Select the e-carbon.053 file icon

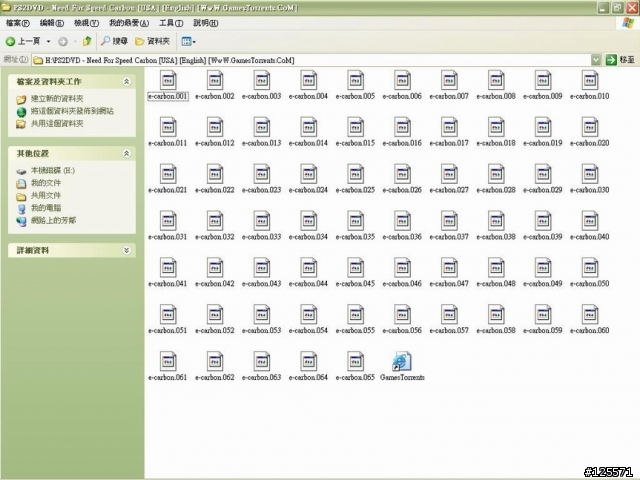[x=262, y=315]
